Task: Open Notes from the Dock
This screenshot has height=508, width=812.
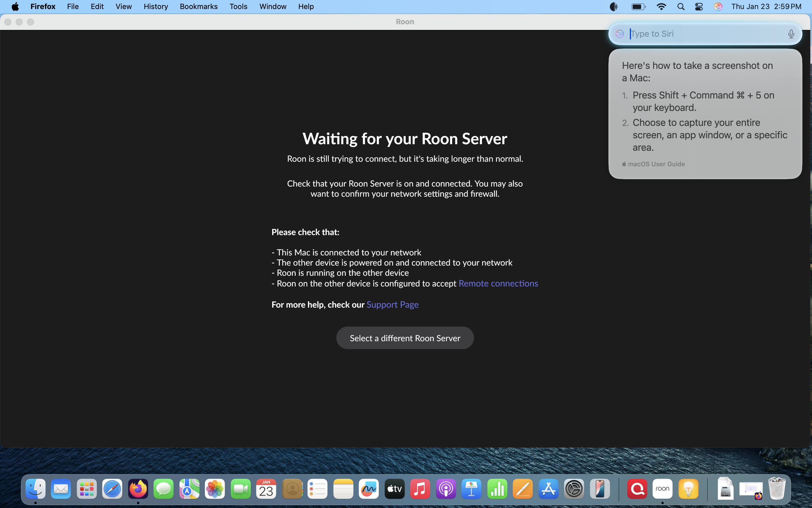Action: (343, 489)
